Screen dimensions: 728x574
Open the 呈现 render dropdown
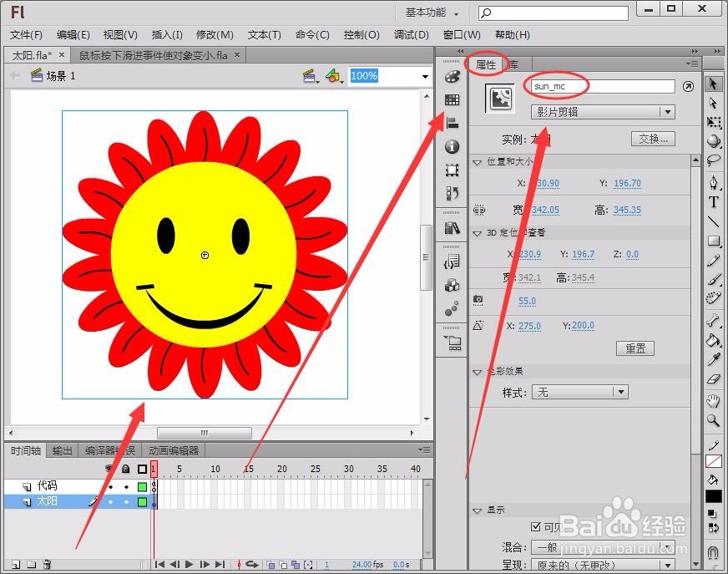[603, 565]
